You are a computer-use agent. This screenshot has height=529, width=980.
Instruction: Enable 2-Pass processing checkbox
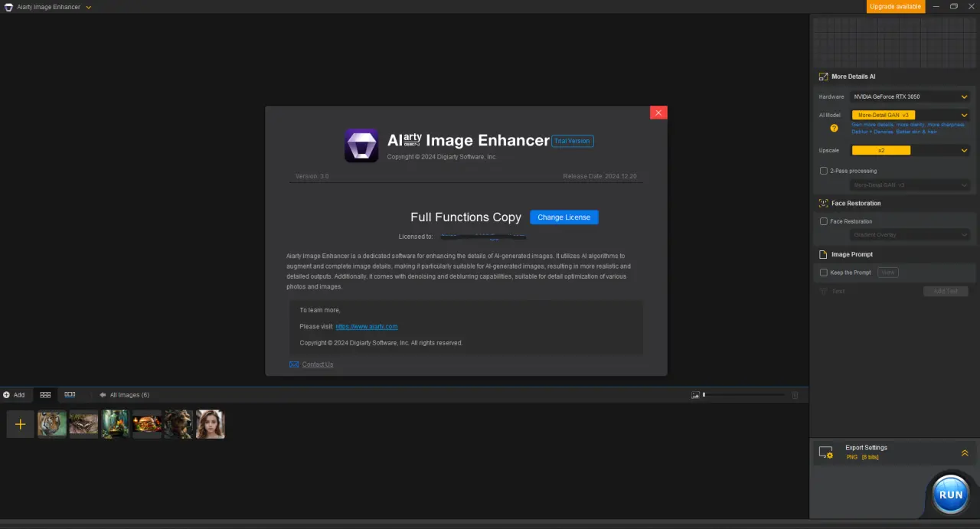coord(824,171)
